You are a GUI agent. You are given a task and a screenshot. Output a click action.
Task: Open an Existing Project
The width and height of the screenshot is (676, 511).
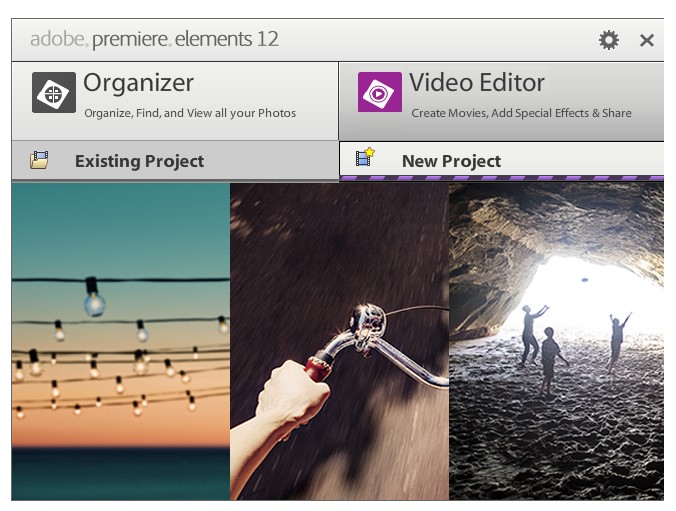click(175, 160)
